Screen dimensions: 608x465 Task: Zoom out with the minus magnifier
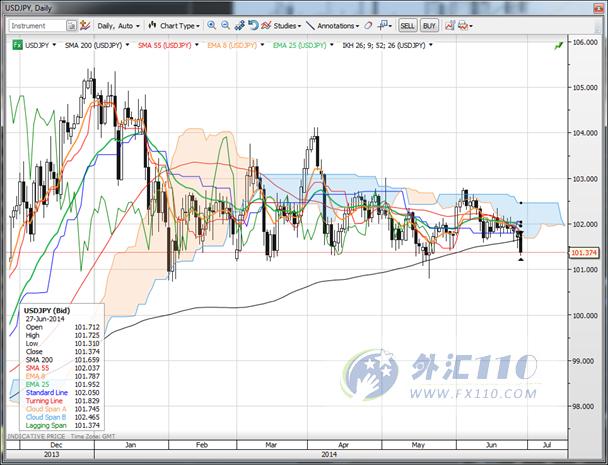[225, 26]
